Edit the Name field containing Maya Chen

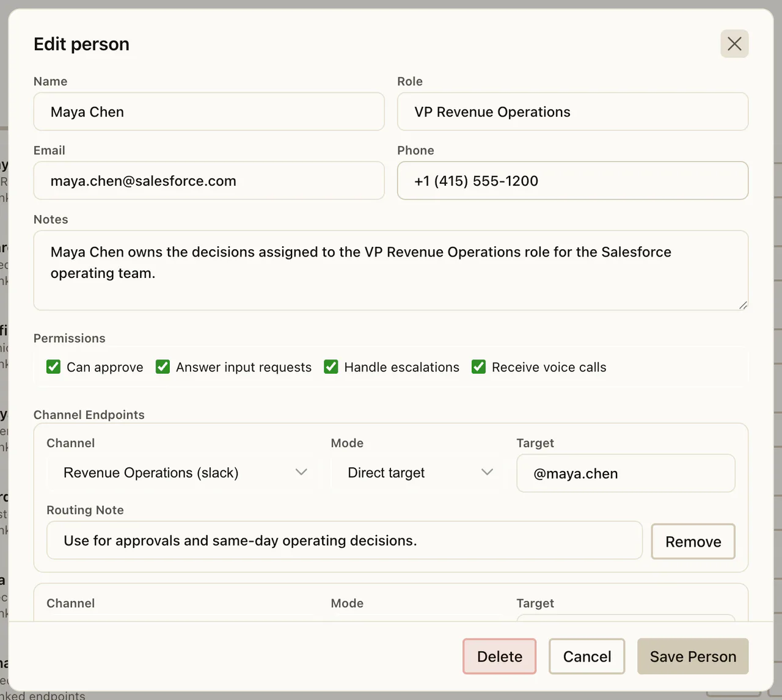point(209,112)
